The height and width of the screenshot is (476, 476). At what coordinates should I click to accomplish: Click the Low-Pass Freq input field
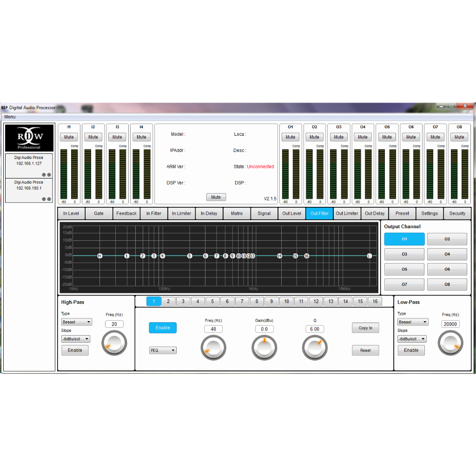pyautogui.click(x=450, y=324)
